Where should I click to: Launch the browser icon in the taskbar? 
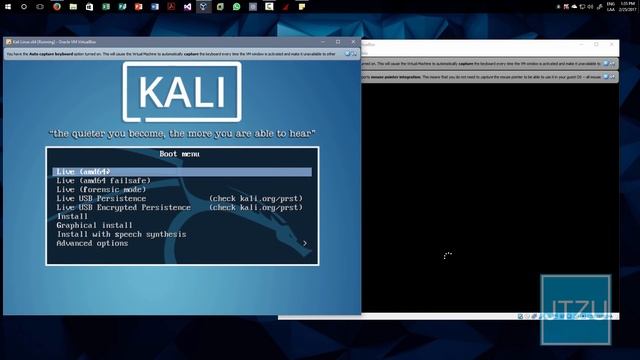(57, 7)
